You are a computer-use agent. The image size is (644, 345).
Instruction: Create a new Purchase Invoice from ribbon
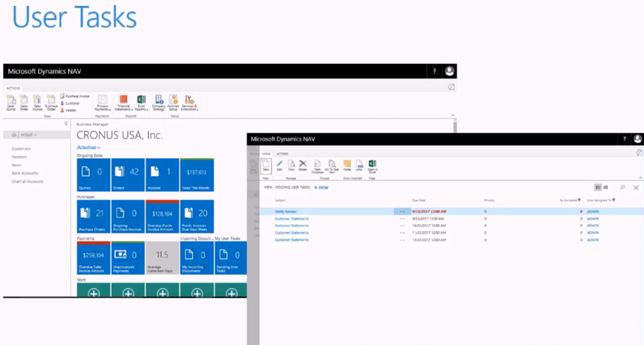point(75,96)
